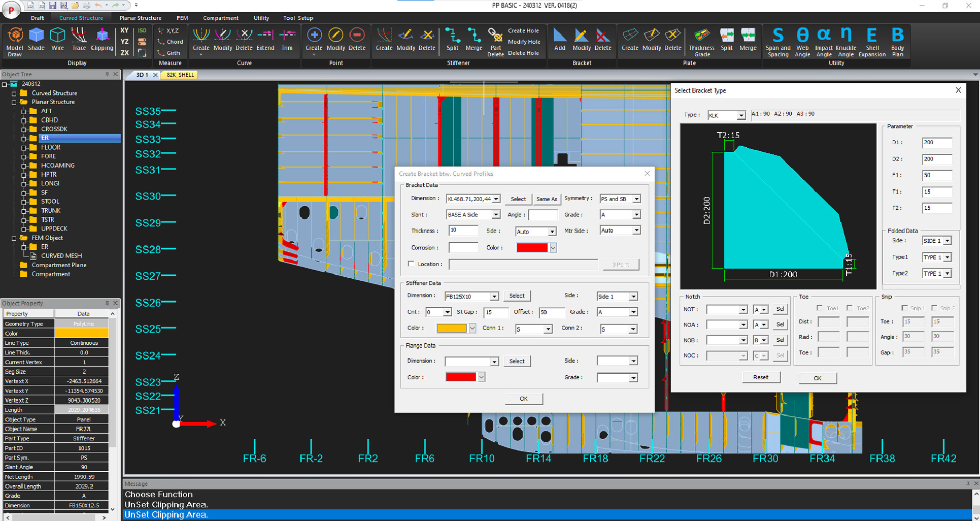
Task: Expand the FLOOR tree folder
Action: click(24, 147)
